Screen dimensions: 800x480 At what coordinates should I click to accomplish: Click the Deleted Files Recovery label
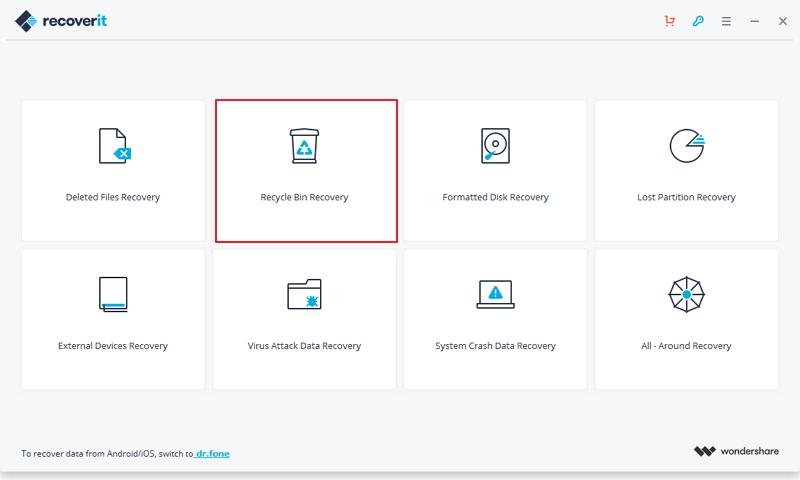113,197
